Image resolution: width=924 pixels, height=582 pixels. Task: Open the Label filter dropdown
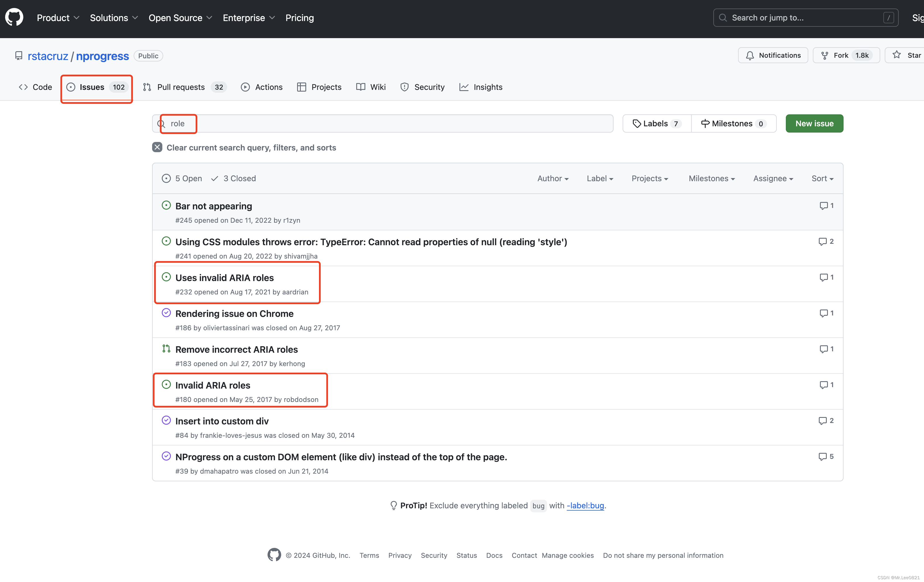(599, 179)
